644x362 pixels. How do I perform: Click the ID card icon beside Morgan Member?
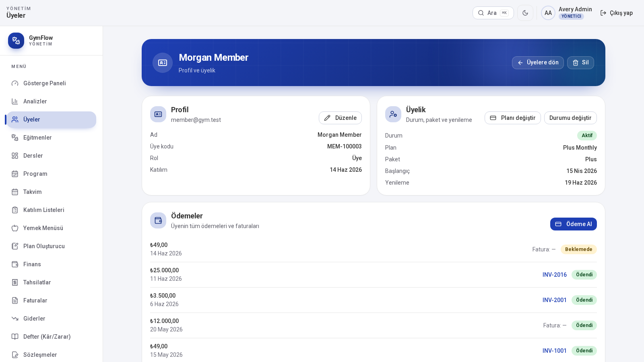point(163,63)
